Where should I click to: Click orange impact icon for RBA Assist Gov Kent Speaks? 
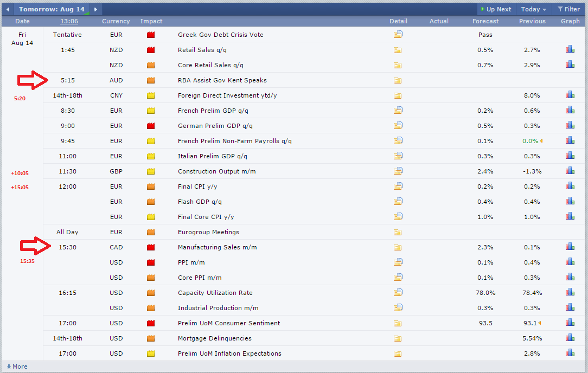[x=151, y=80]
